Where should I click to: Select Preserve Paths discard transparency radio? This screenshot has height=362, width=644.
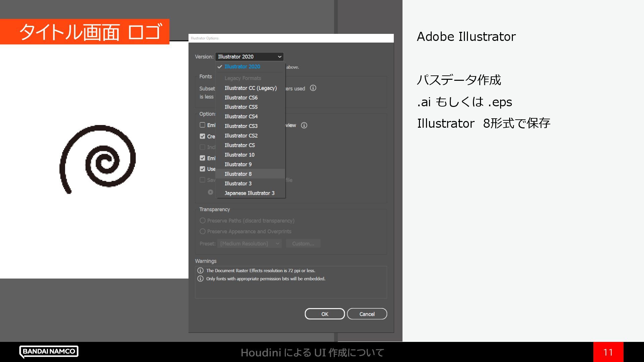tap(203, 221)
